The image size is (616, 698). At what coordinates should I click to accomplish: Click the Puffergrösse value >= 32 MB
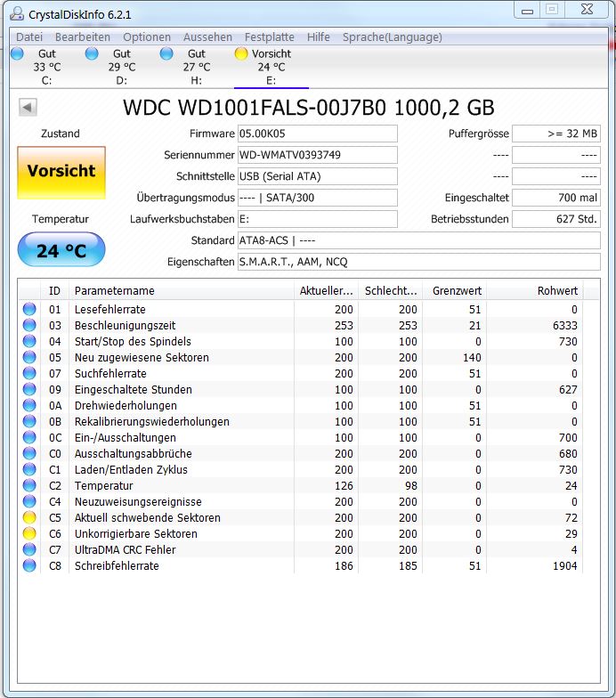click(556, 134)
